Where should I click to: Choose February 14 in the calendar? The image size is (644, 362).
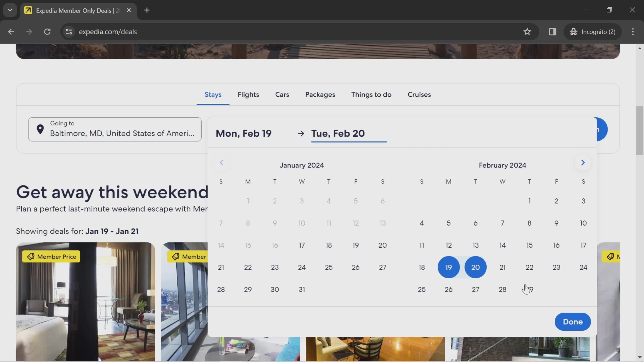coord(502,245)
